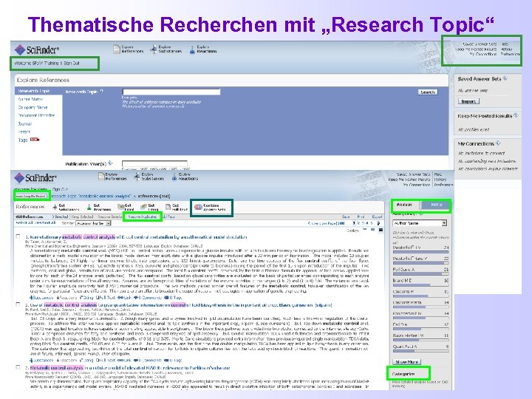Click Select All above the reference list
Viewport: 532px width, 399px height.
click(x=24, y=223)
